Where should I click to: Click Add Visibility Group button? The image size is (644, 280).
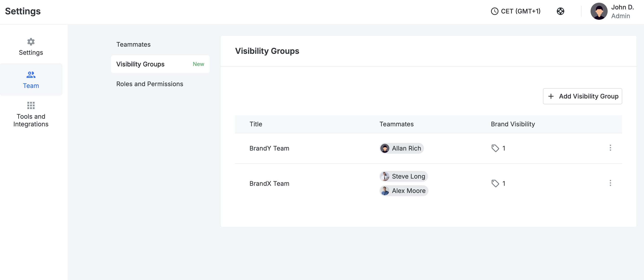582,96
